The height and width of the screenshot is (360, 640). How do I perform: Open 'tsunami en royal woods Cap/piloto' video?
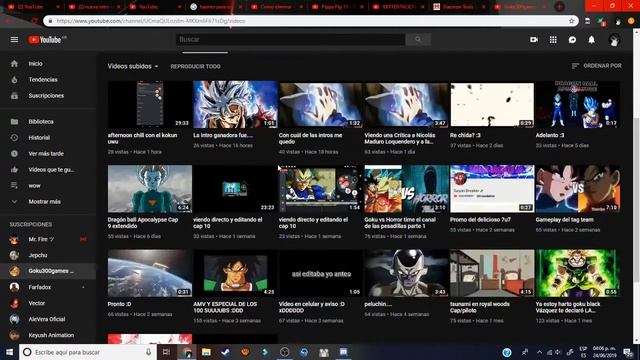[492, 273]
